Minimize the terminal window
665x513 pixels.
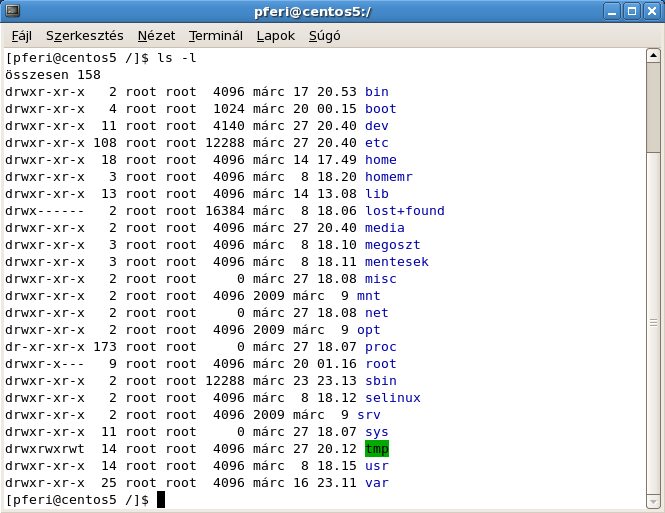[x=611, y=12]
